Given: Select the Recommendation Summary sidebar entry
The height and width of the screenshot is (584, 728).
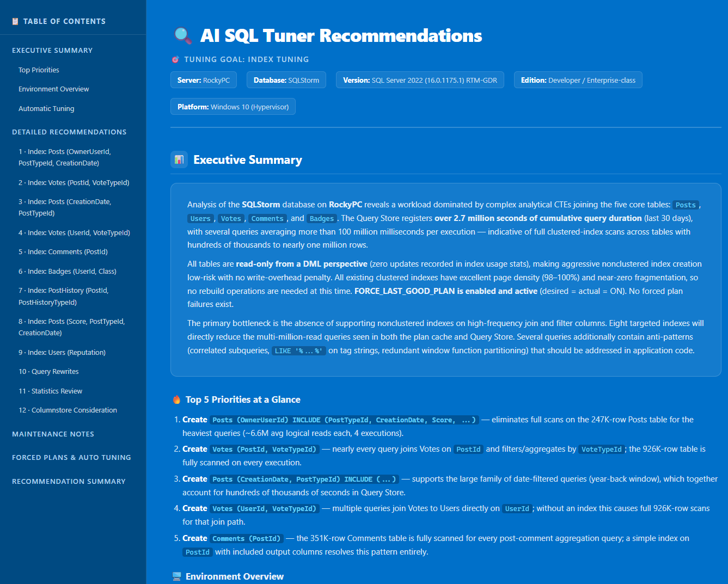Looking at the screenshot, I should click(x=69, y=481).
